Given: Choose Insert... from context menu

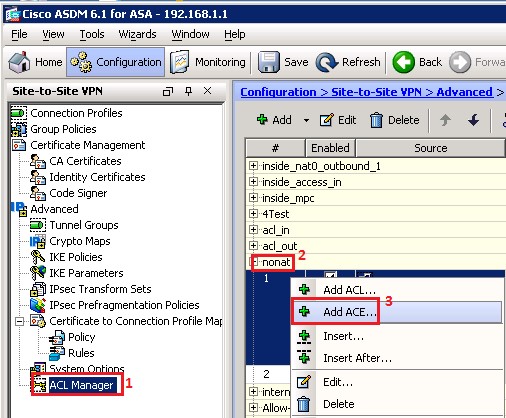Looking at the screenshot, I should point(397,336).
